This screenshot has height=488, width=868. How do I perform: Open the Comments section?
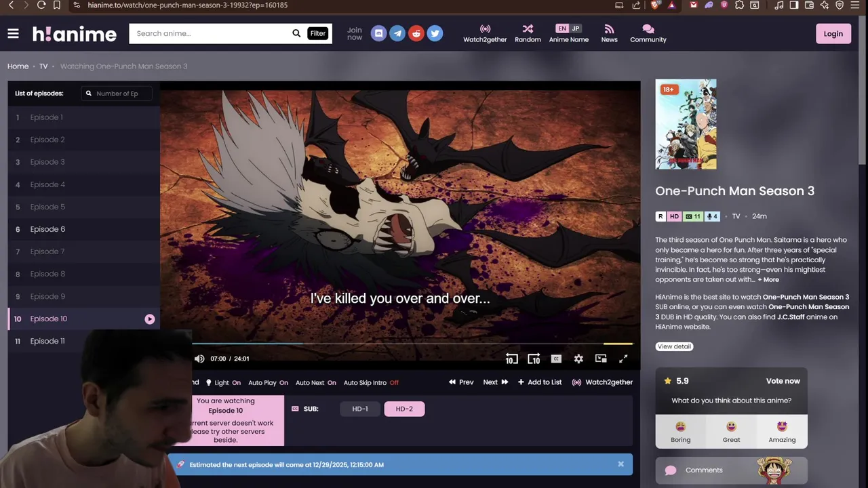(x=732, y=470)
